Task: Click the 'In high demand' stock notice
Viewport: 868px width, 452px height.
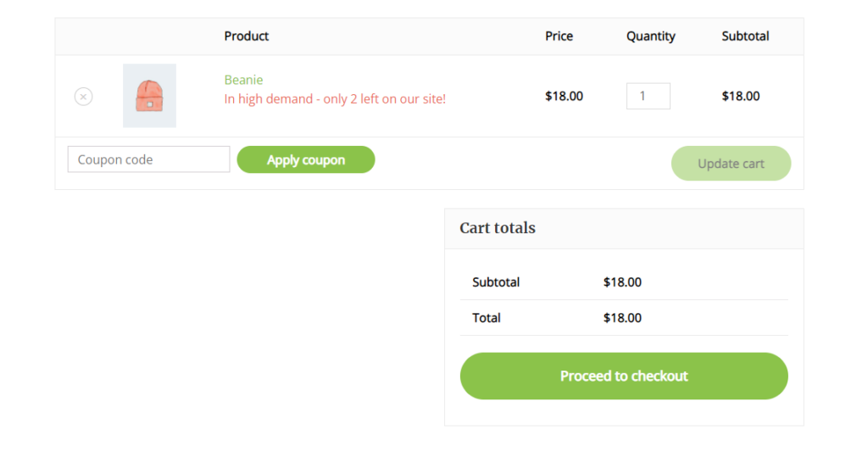Action: click(335, 98)
